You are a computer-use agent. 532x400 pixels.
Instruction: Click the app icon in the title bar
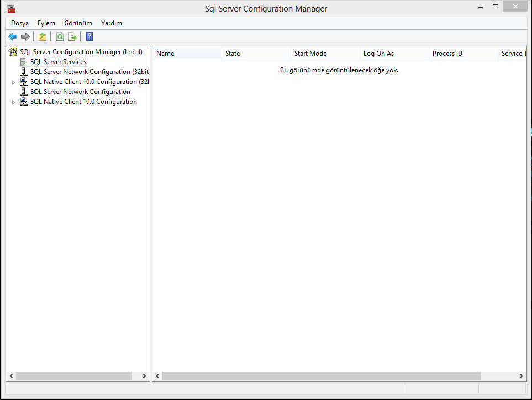11,8
